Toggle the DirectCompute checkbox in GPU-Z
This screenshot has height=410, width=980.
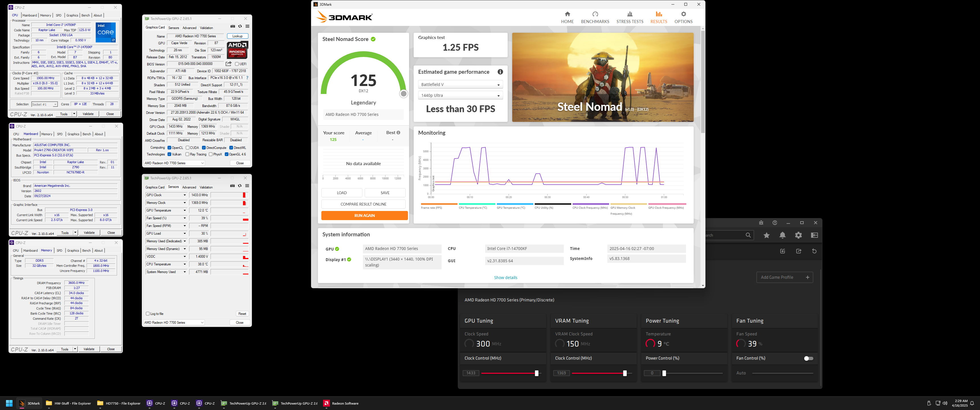click(x=204, y=147)
